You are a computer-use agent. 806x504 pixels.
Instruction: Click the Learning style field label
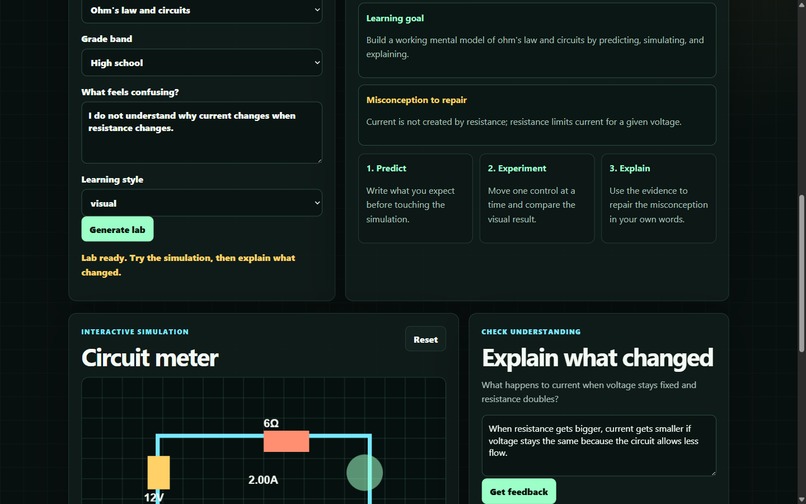pos(112,179)
